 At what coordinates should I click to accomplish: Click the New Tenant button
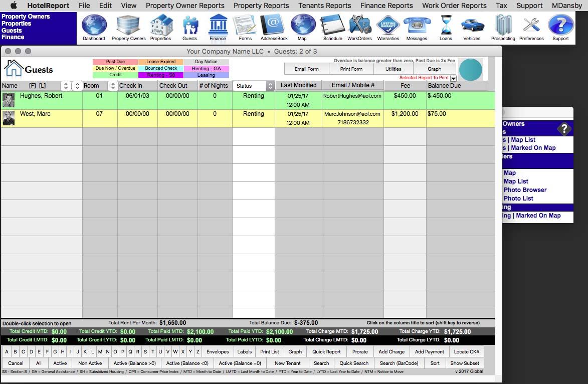[288, 363]
